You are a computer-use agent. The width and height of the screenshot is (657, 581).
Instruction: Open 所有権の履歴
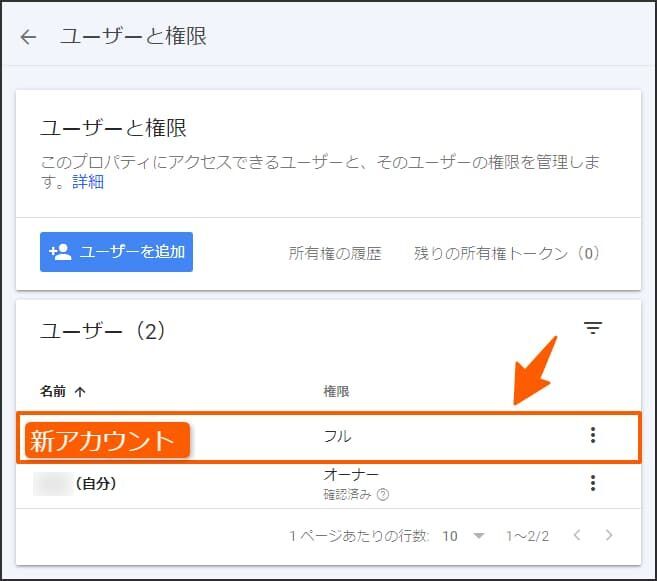(x=335, y=253)
